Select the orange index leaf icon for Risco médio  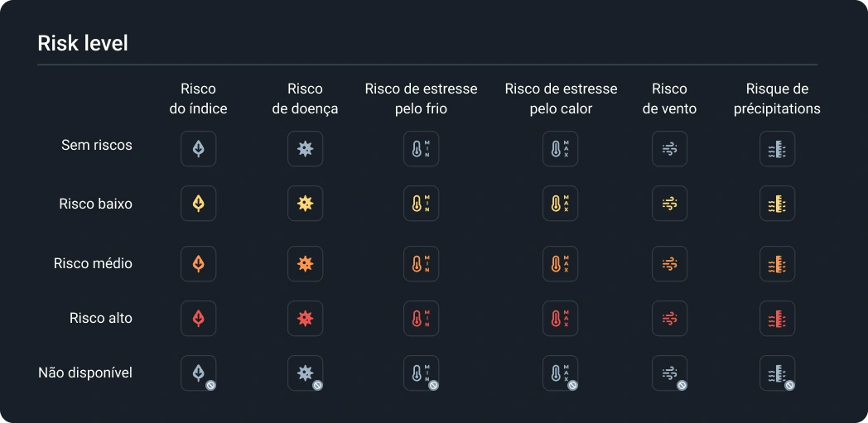[x=199, y=264]
